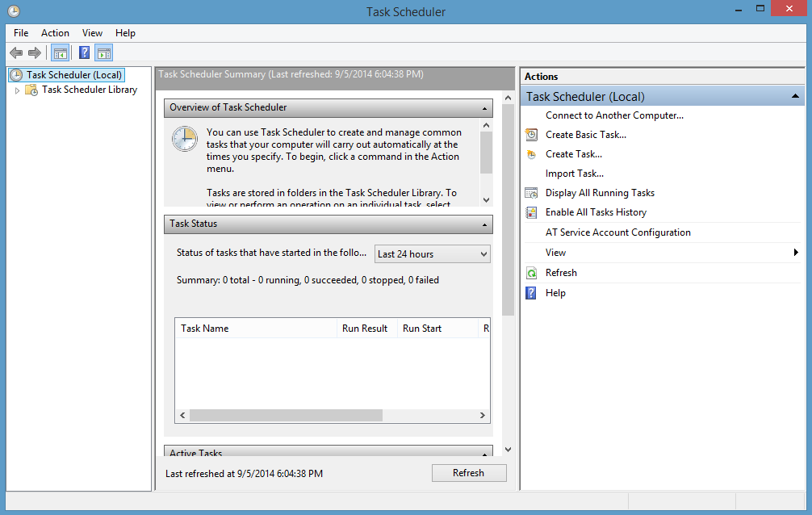Click the Task Scheduler Library folder icon
Screen dimensions: 812x515
pos(31,90)
